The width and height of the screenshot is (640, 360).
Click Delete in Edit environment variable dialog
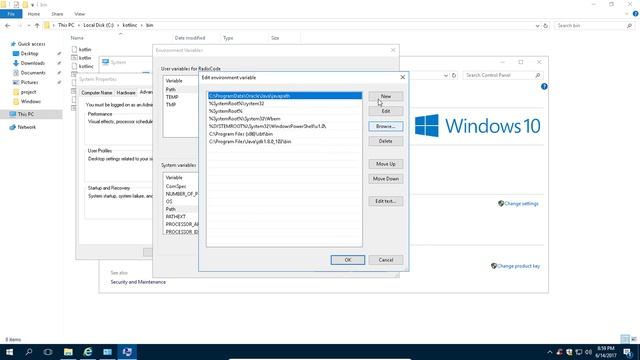[385, 141]
